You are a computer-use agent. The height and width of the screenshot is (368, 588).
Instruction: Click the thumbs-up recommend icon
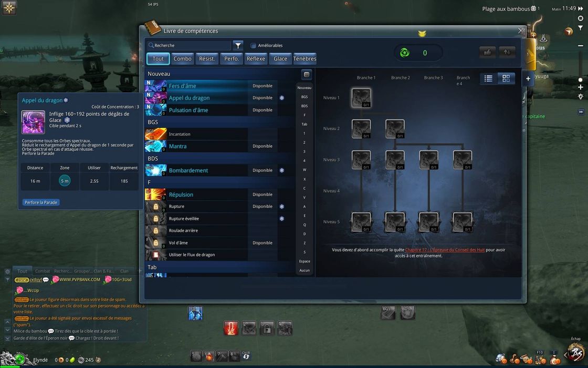(487, 52)
